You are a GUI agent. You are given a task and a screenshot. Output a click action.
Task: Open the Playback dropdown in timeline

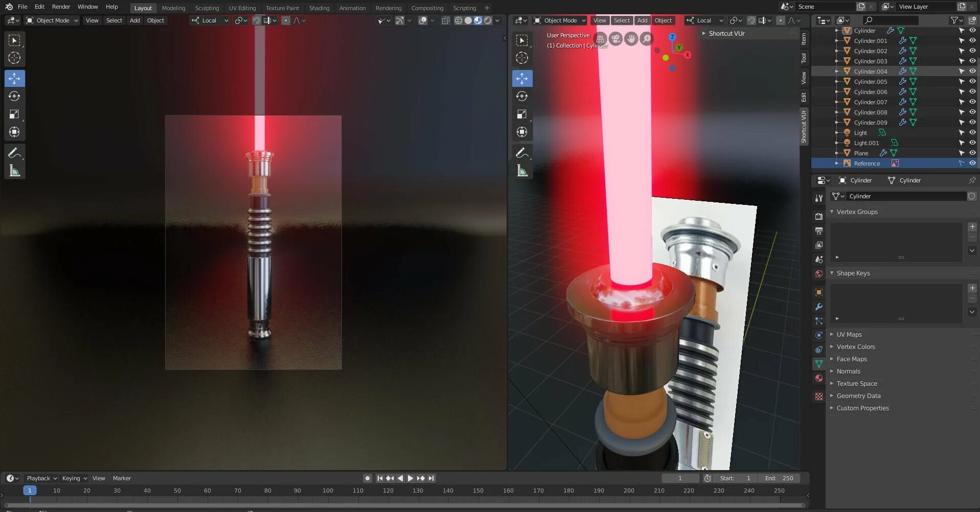click(x=41, y=478)
